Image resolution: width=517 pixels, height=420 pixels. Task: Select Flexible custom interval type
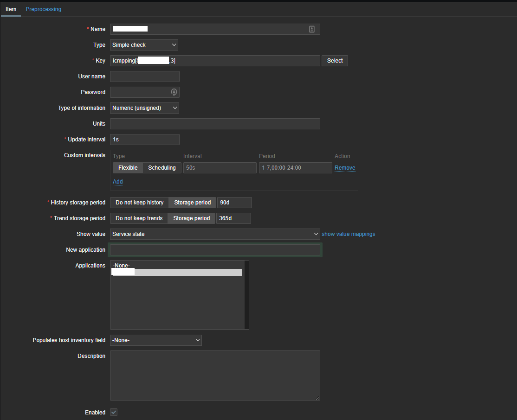point(128,168)
